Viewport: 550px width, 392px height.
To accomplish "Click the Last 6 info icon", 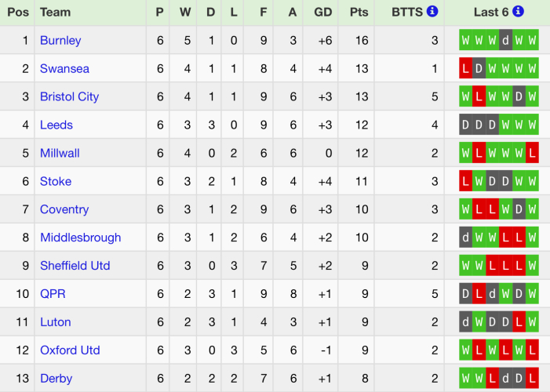I will (x=518, y=12).
